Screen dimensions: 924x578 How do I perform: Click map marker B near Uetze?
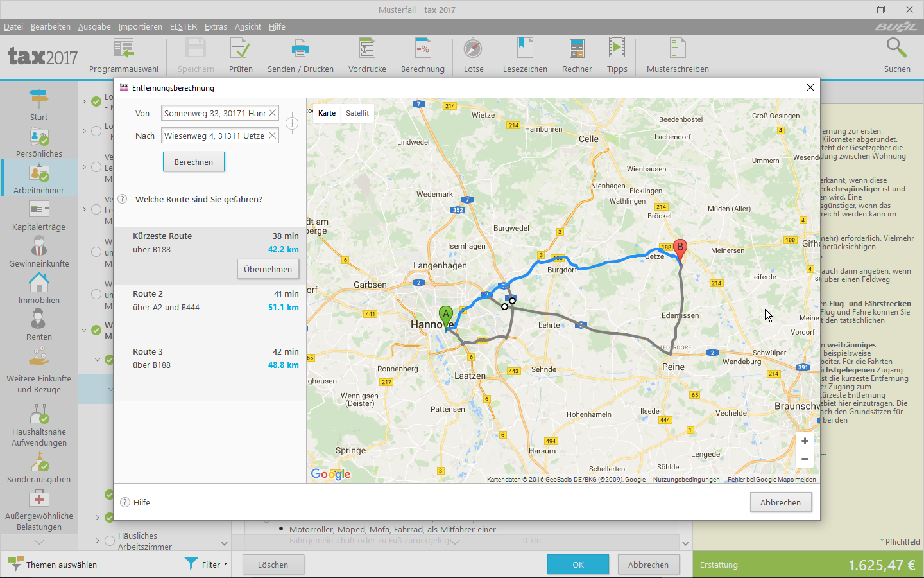pyautogui.click(x=680, y=250)
